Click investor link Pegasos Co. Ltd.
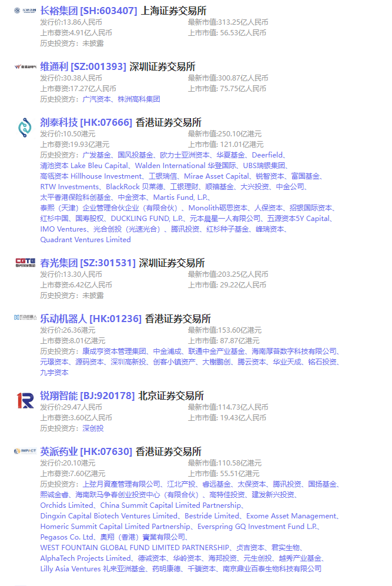Image resolution: width=392 pixels, height=586 pixels. [67, 537]
